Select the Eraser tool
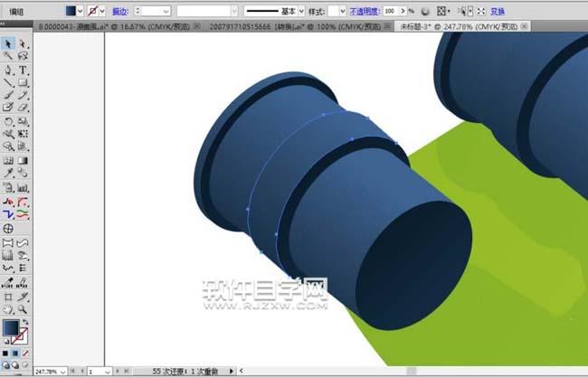 pyautogui.click(x=23, y=107)
